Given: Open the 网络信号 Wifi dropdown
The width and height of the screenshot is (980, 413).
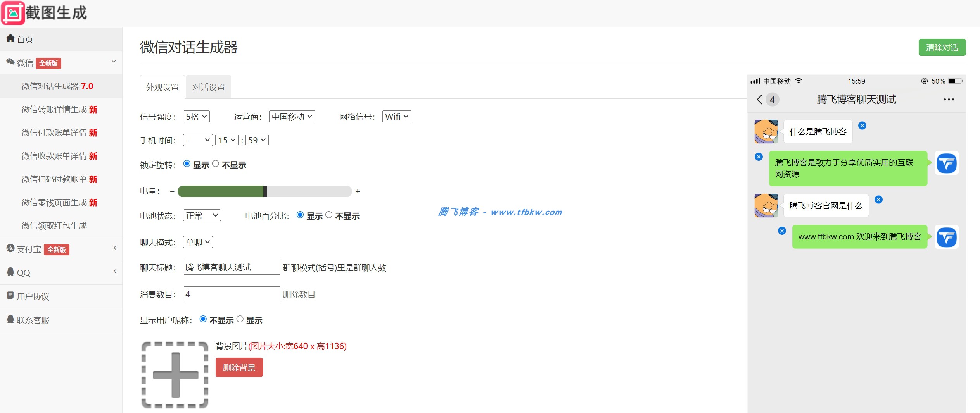Looking at the screenshot, I should point(397,117).
